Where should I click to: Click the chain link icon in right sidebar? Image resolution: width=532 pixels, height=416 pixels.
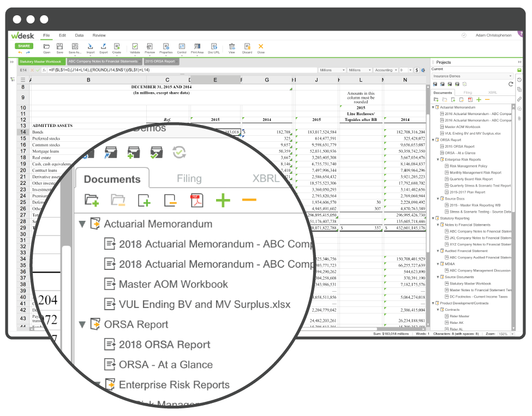519,99
